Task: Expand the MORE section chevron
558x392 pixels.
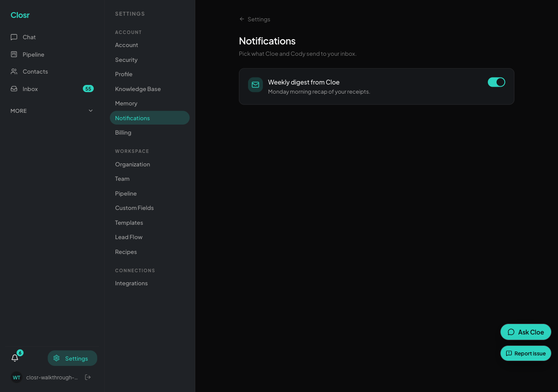Action: [x=91, y=111]
